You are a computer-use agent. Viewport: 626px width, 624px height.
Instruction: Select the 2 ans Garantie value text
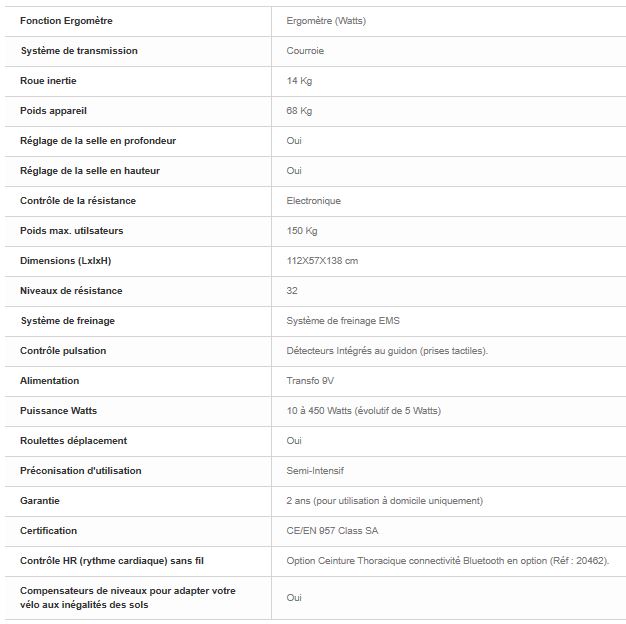[384, 501]
